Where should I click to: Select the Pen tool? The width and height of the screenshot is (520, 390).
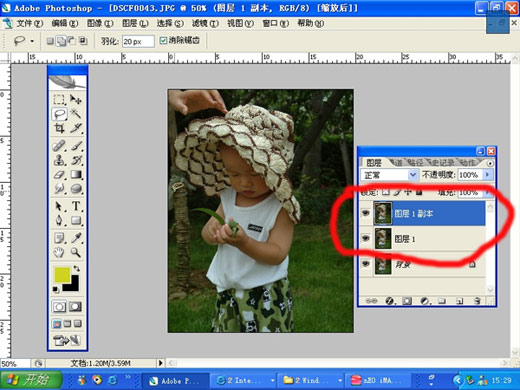59,220
